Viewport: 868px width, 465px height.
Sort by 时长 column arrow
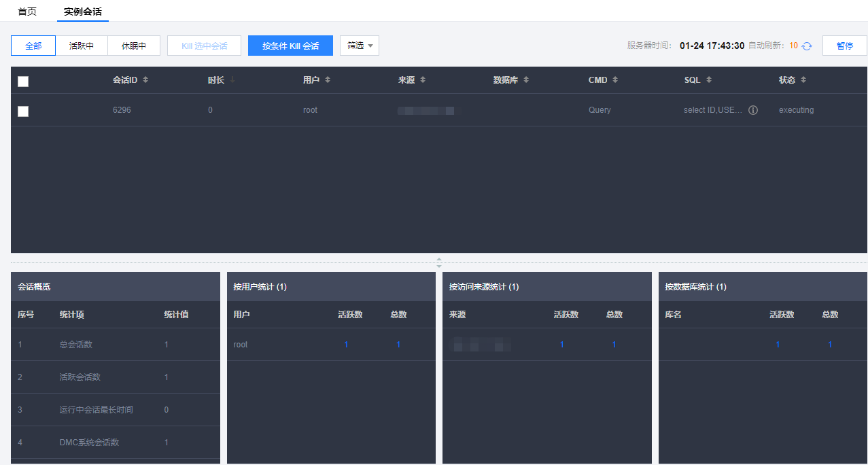tap(232, 80)
